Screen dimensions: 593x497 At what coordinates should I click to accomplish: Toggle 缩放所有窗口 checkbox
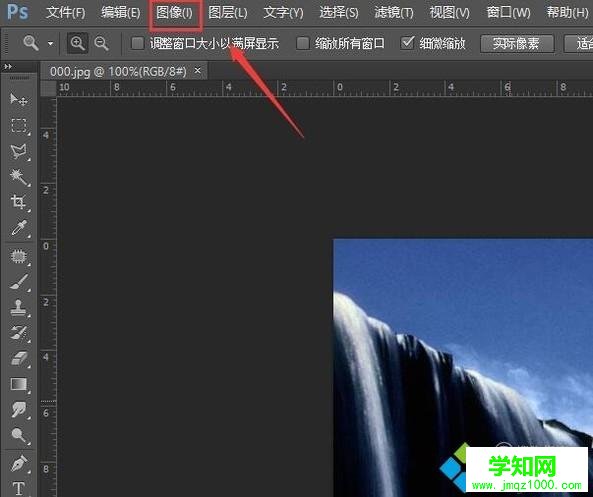click(x=303, y=43)
